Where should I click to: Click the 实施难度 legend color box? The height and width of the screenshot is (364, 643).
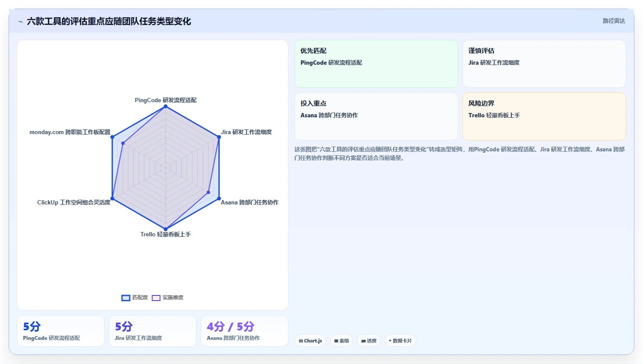coord(156,298)
